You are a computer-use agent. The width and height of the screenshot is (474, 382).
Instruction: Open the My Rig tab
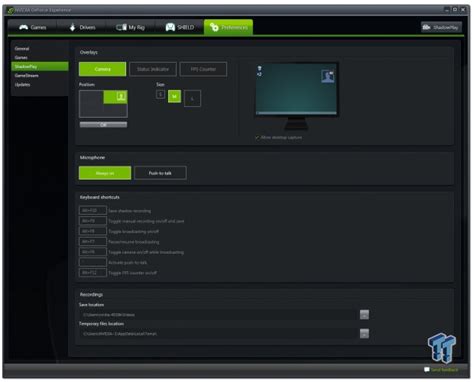pos(130,27)
